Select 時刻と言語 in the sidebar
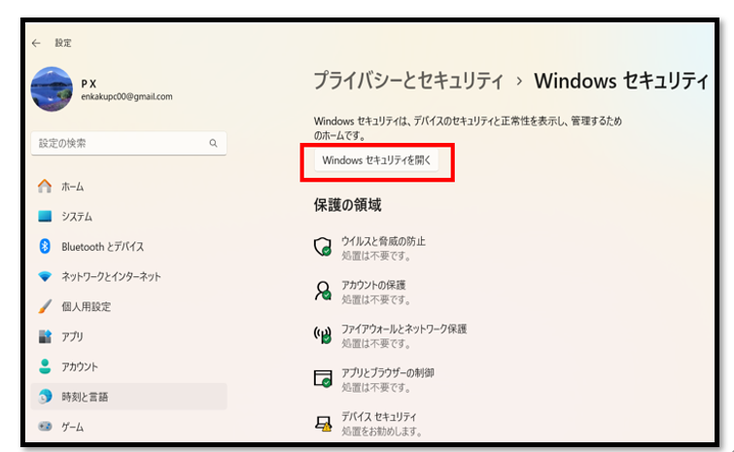734x452 pixels. click(x=129, y=397)
